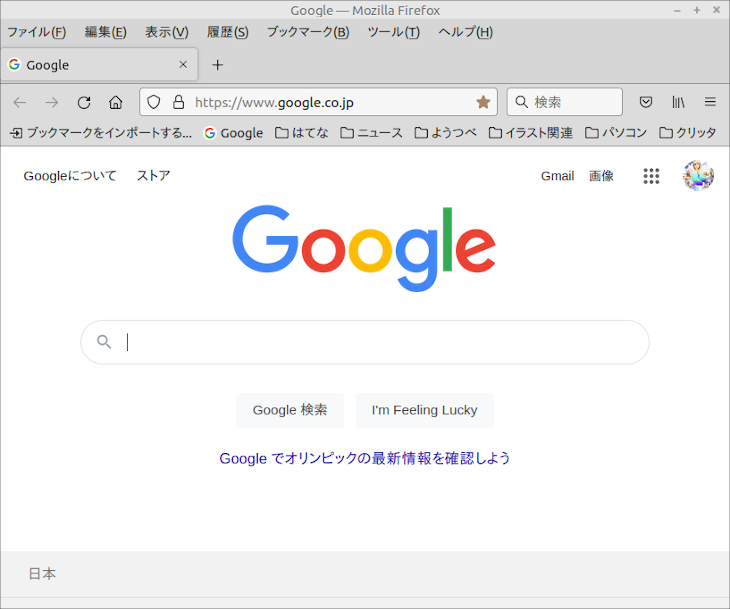The height and width of the screenshot is (609, 730).
Task: Click the magnifier in Google search box
Action: [104, 342]
